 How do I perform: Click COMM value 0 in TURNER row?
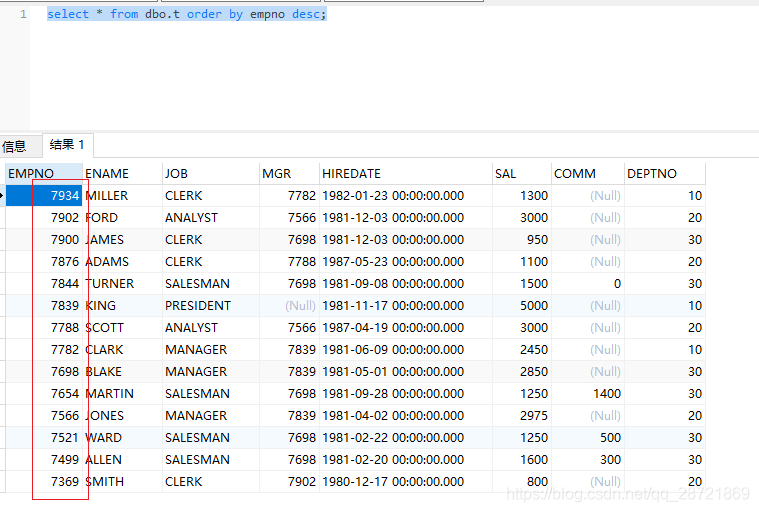click(x=588, y=284)
